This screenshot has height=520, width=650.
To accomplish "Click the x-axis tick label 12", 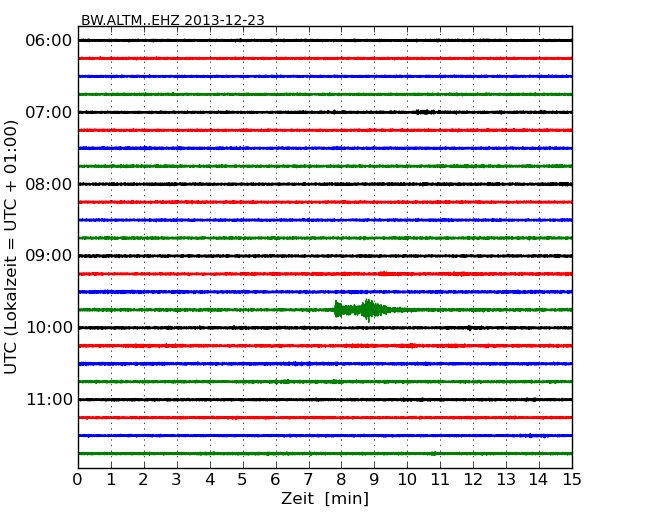I will tap(473, 479).
